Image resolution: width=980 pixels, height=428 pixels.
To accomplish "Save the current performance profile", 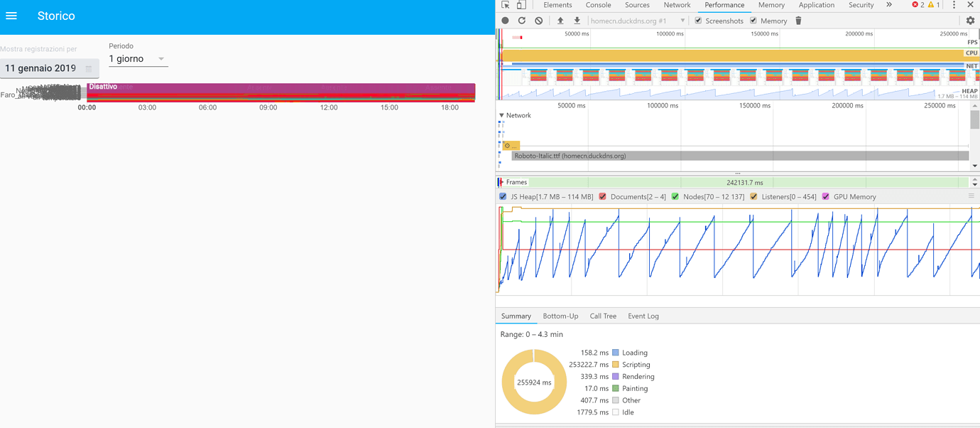I will click(577, 20).
